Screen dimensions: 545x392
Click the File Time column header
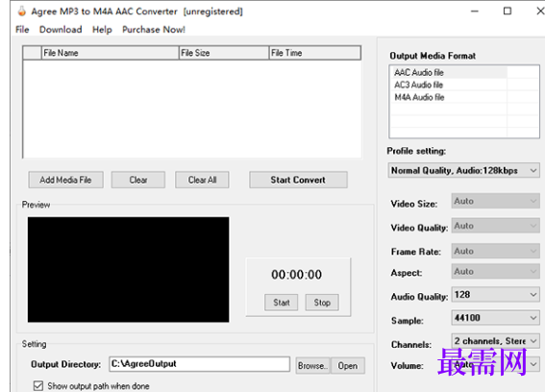(x=314, y=53)
